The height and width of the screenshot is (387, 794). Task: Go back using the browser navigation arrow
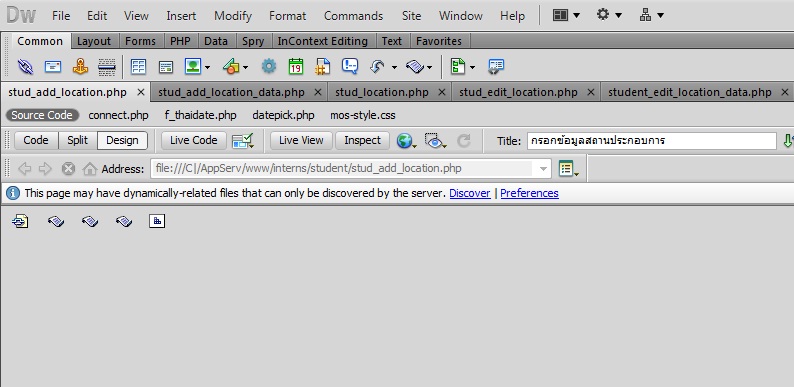24,169
